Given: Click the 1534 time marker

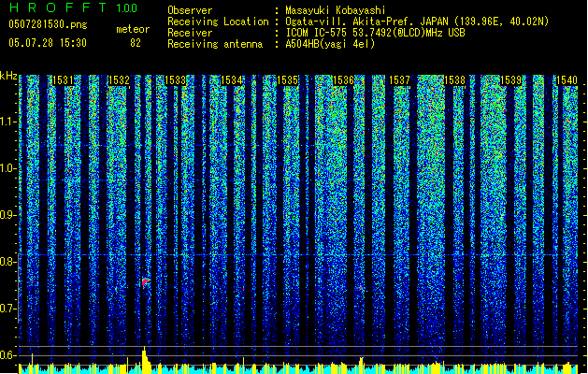Looking at the screenshot, I should click(232, 80).
